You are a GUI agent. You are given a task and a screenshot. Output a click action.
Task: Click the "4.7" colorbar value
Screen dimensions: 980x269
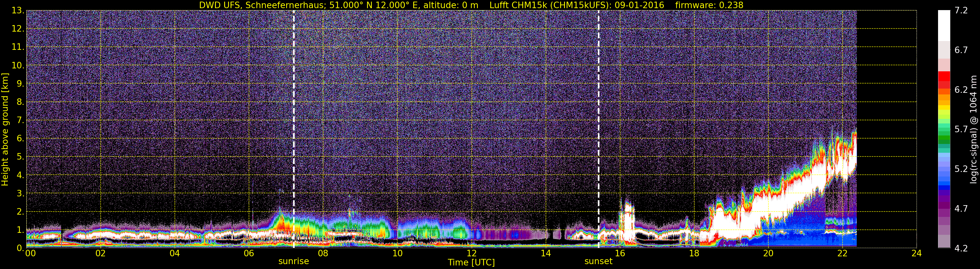click(x=961, y=209)
